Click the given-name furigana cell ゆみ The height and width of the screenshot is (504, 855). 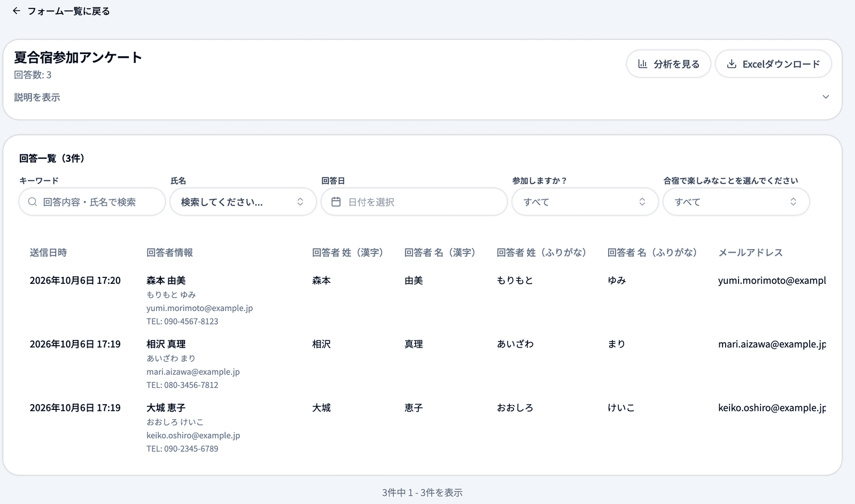617,280
